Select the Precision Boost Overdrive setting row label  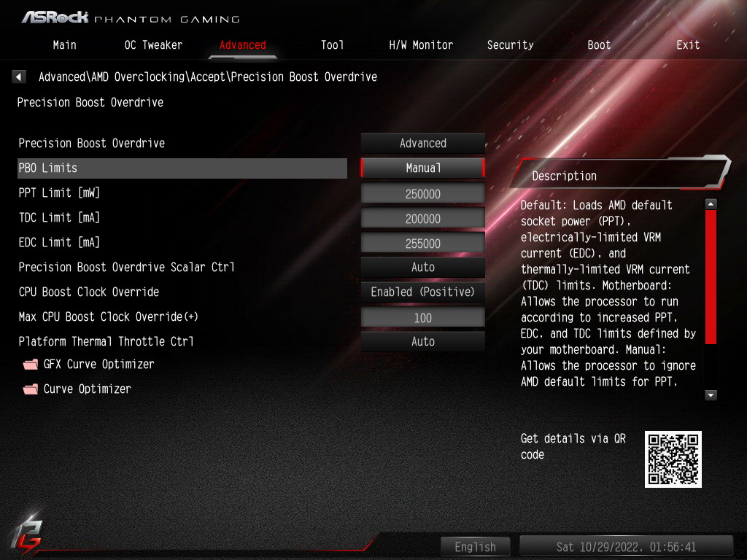click(91, 144)
